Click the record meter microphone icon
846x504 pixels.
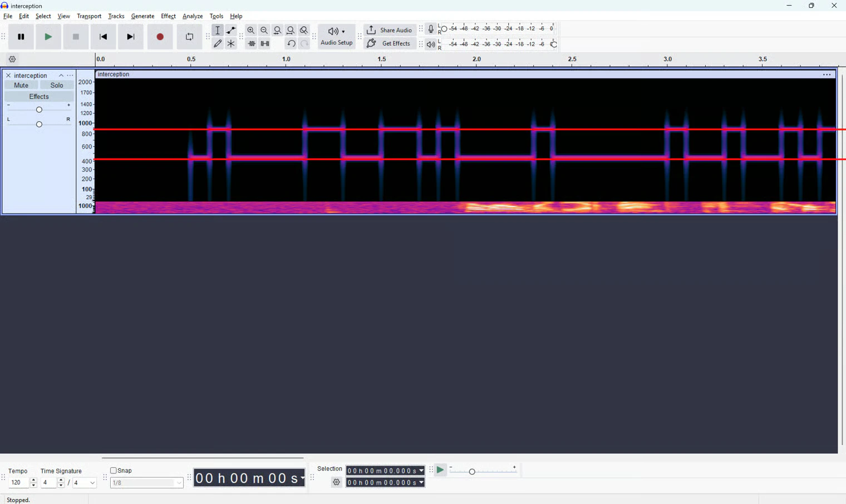[431, 29]
